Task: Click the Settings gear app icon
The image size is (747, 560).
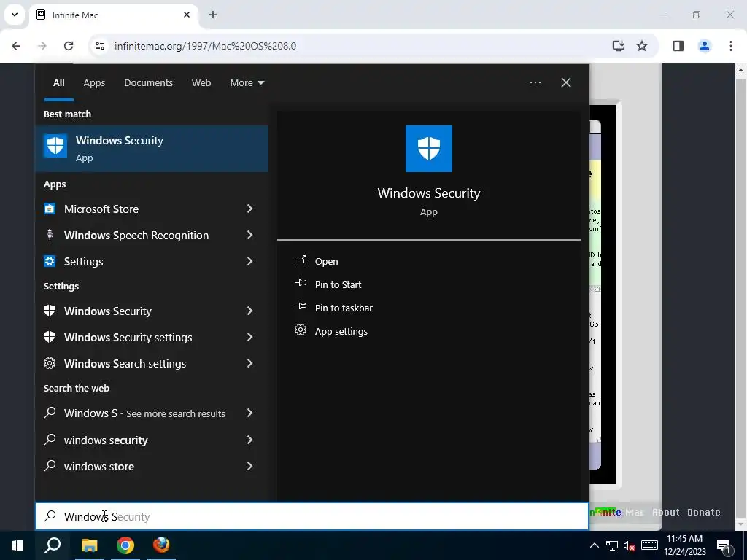Action: coord(50,261)
